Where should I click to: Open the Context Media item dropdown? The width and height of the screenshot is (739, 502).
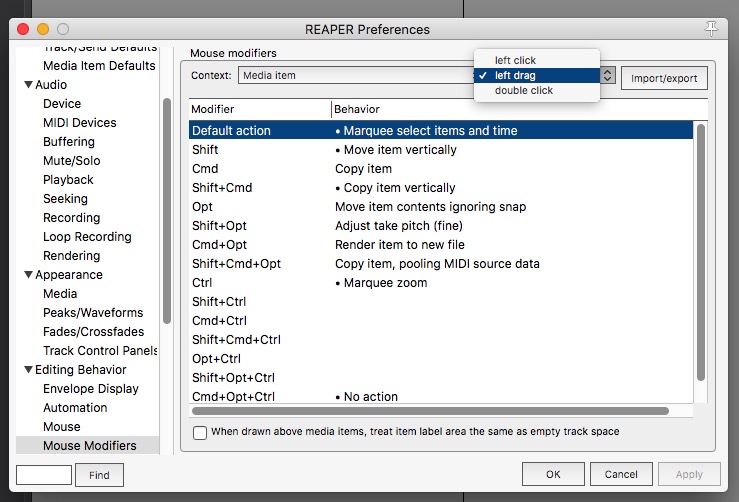tap(356, 75)
